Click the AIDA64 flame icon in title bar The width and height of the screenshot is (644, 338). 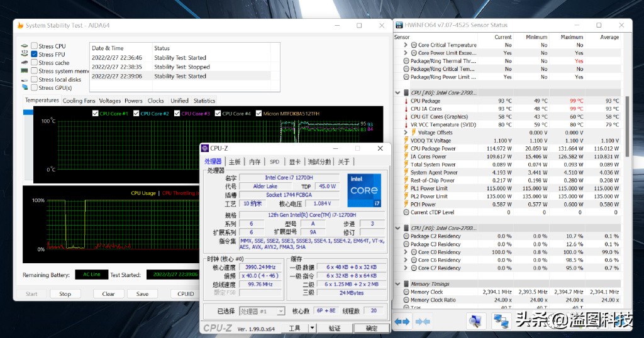[20, 26]
